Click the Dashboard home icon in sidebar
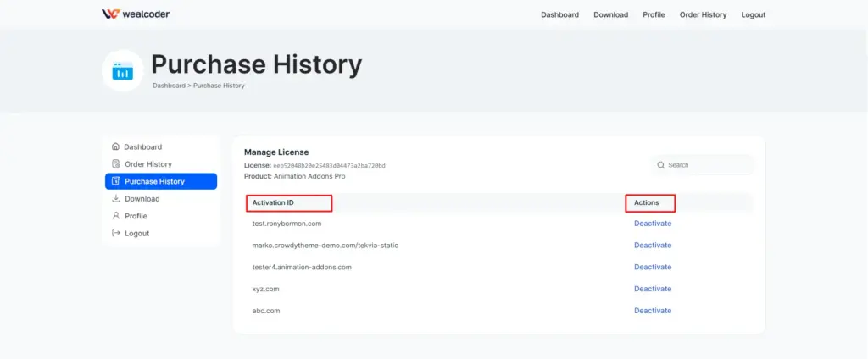 116,146
